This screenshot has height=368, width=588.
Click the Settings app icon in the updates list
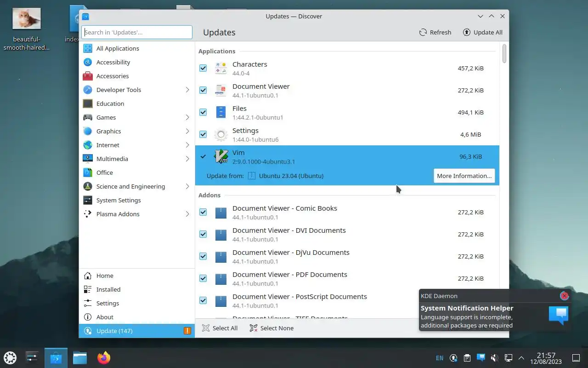[221, 134]
